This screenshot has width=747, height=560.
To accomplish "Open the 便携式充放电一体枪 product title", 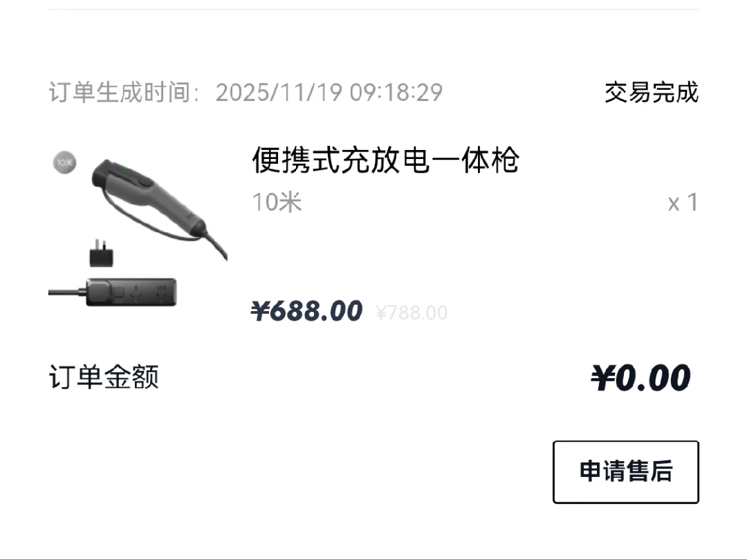I will click(x=385, y=160).
